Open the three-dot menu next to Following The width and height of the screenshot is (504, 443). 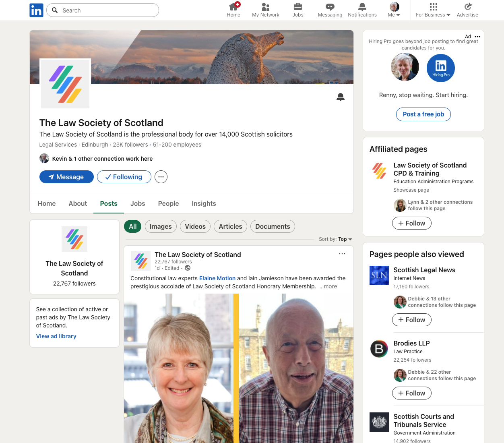pyautogui.click(x=161, y=177)
